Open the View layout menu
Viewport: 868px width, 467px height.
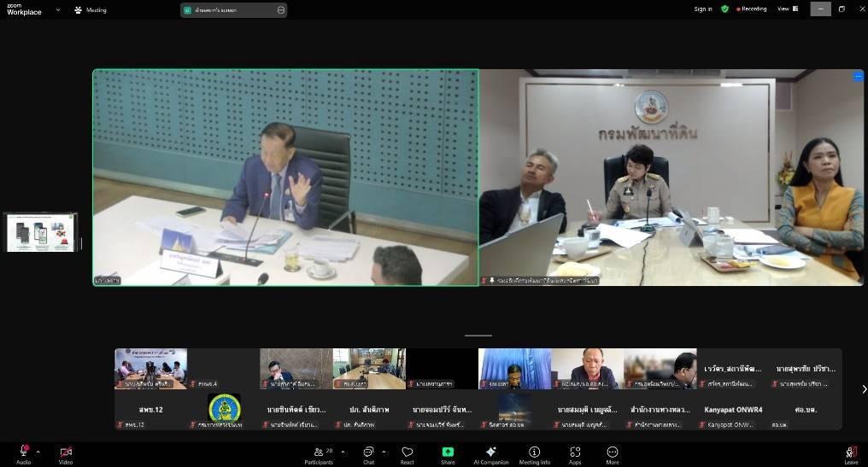pyautogui.click(x=786, y=9)
